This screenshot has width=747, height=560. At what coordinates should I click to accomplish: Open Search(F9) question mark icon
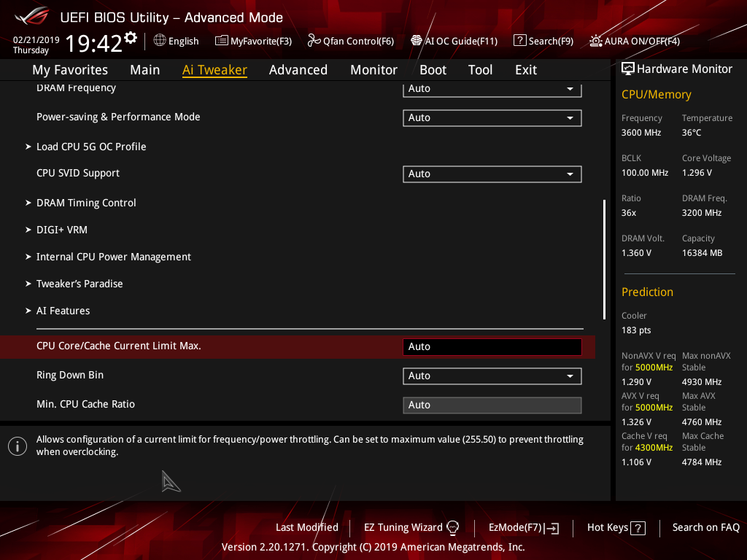coord(520,41)
